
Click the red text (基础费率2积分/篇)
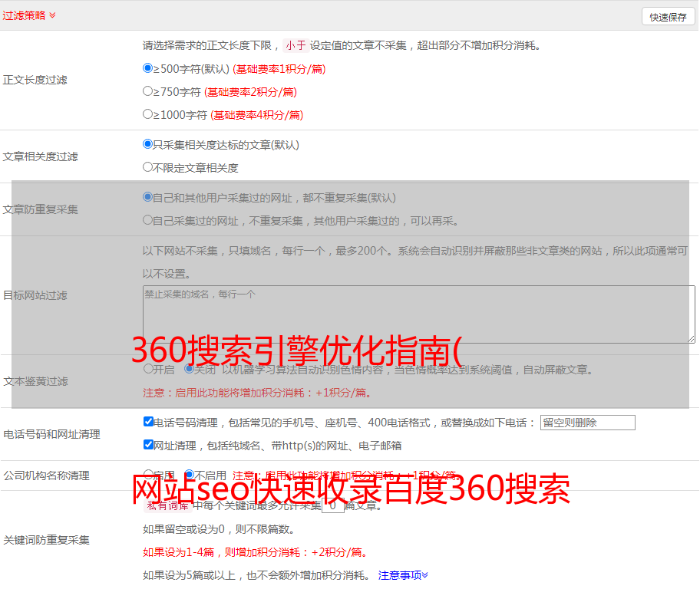[251, 92]
